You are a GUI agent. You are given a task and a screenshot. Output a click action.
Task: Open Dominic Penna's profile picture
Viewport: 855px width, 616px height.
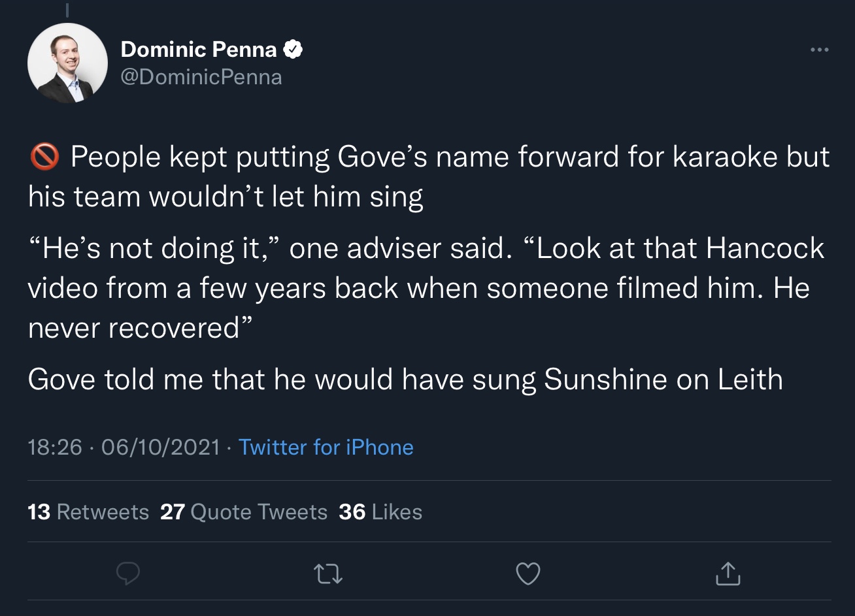tap(67, 63)
